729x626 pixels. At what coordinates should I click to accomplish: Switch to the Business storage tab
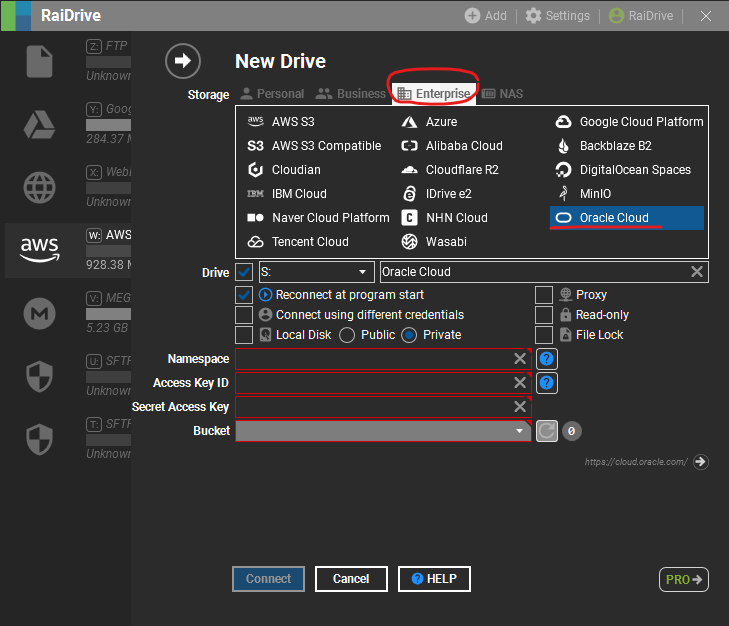pos(351,94)
